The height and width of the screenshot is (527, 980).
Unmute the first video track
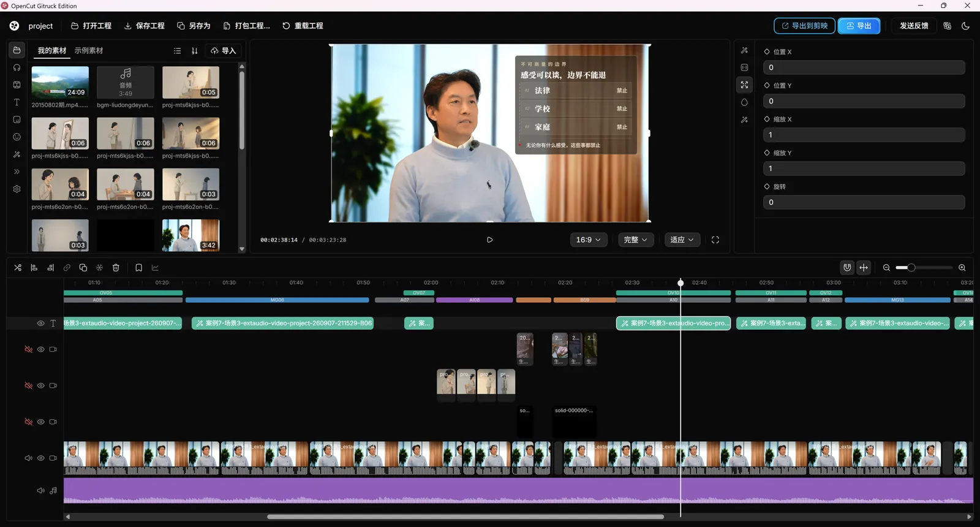point(28,349)
